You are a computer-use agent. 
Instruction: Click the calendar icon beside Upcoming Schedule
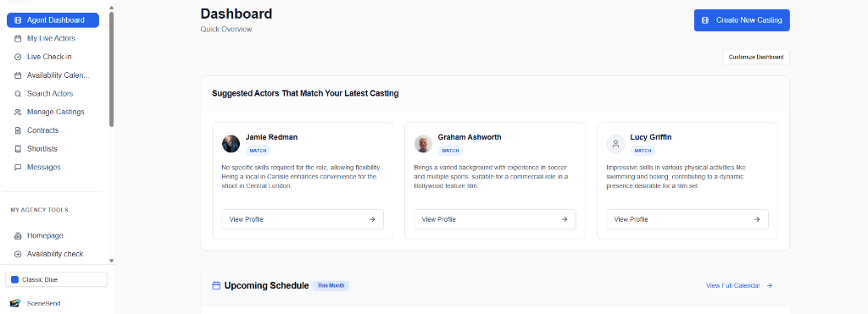pos(216,286)
